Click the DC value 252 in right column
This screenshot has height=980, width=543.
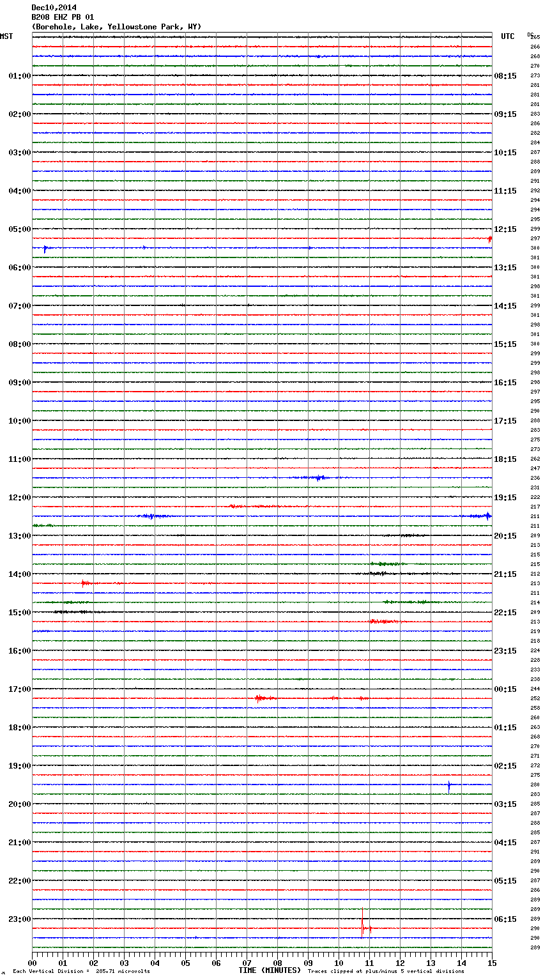[535, 698]
